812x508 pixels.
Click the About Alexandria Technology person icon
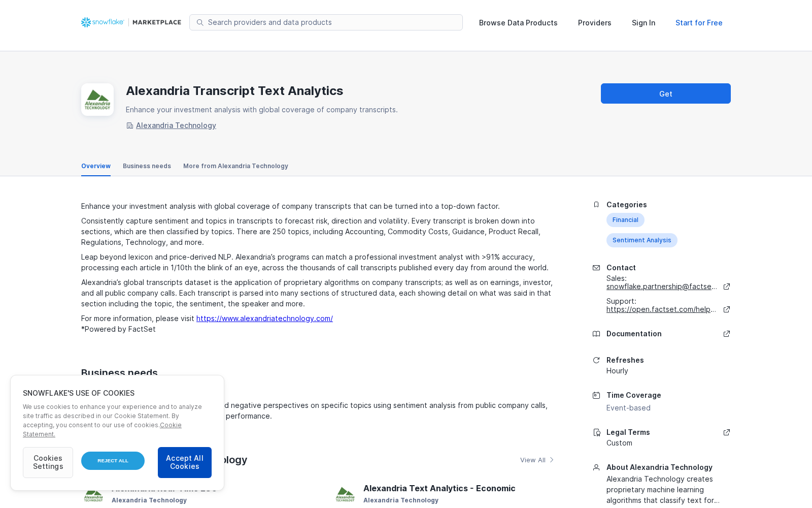[x=596, y=467]
